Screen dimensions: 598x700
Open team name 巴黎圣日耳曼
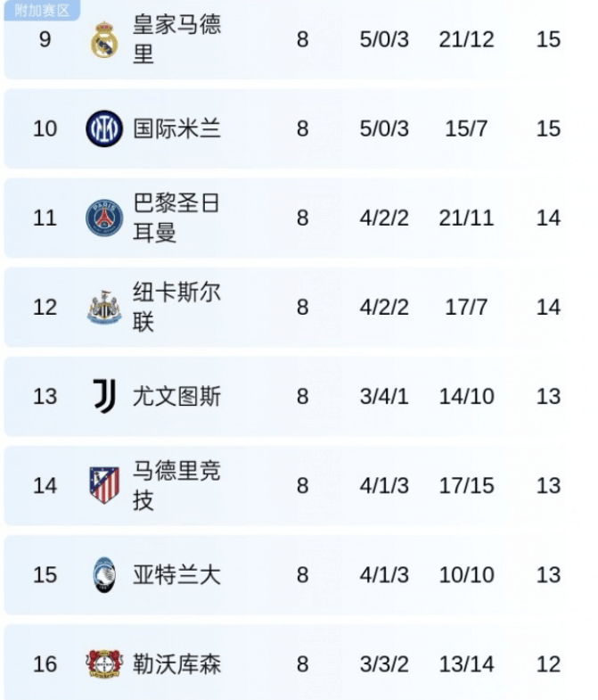[176, 218]
